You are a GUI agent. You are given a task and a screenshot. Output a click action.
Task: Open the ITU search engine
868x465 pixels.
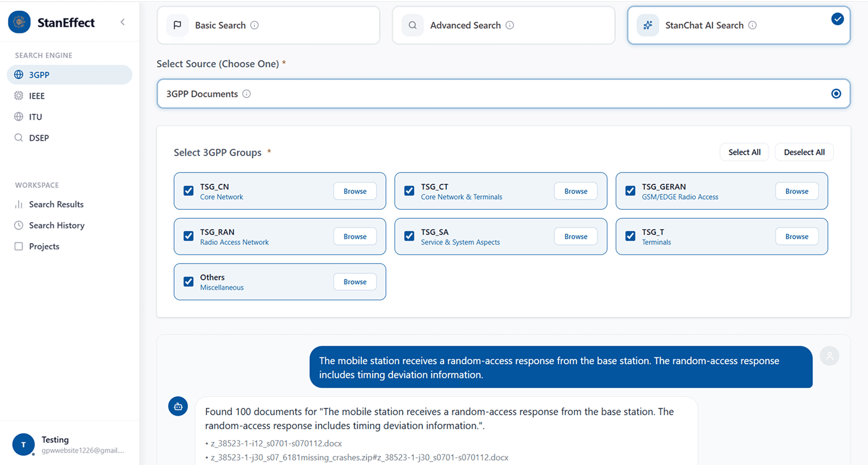[x=70, y=117]
